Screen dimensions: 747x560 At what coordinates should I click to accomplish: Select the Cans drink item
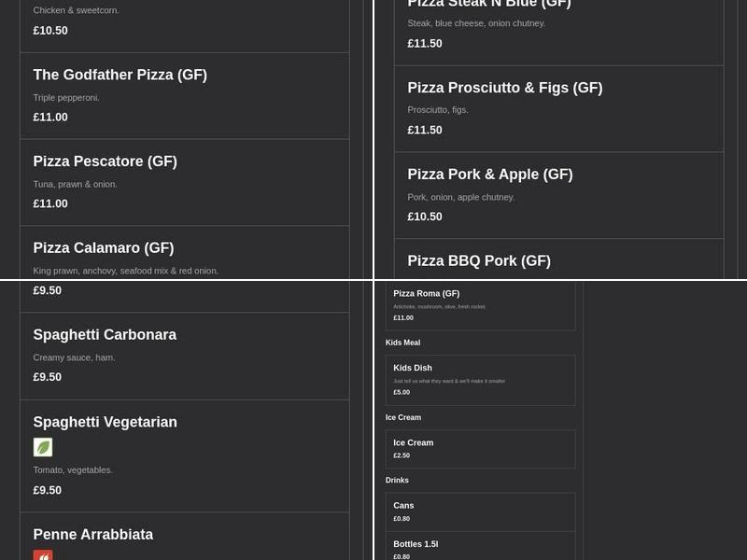click(403, 506)
